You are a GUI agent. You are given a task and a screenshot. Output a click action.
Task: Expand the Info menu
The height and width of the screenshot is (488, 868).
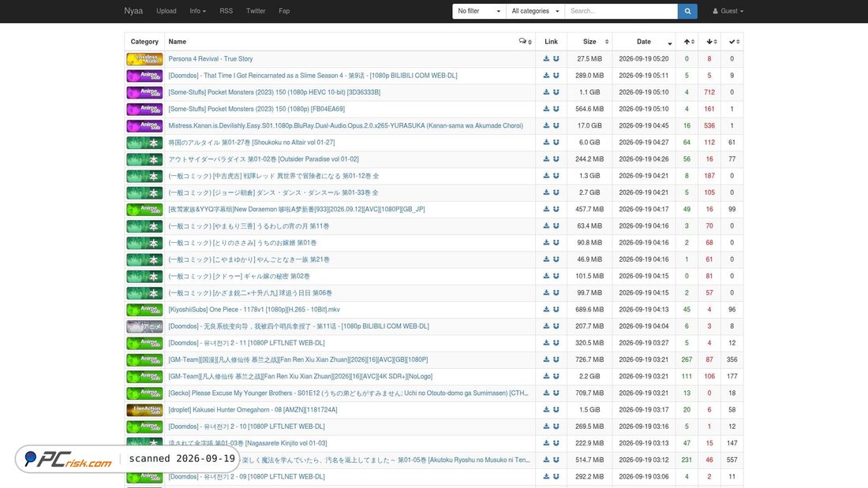click(x=197, y=11)
